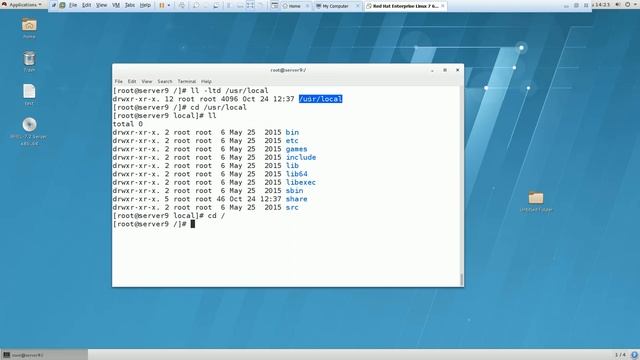Image resolution: width=640 pixels, height=360 pixels.
Task: Toggle the VMware library view icon
Action: [275, 5]
